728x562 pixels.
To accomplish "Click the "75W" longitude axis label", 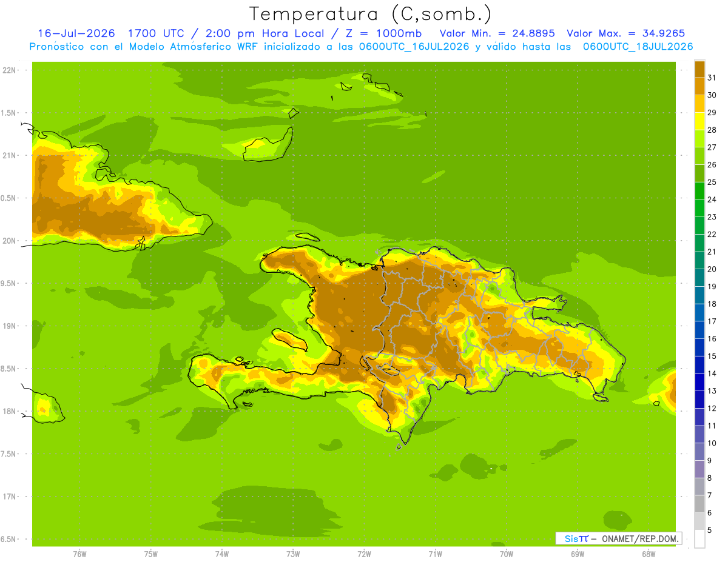I will [x=151, y=554].
